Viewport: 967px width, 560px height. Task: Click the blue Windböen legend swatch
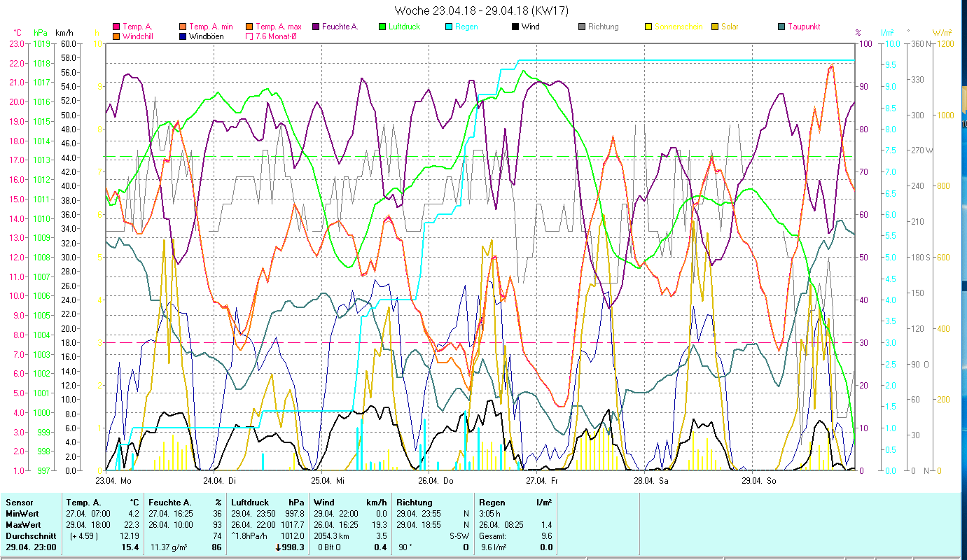(x=183, y=36)
